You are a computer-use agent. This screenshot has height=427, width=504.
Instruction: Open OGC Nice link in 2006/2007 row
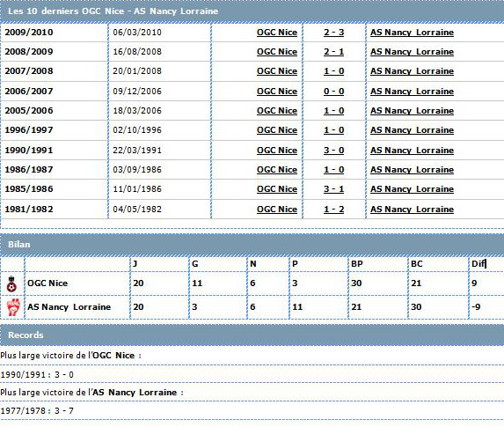point(277,92)
